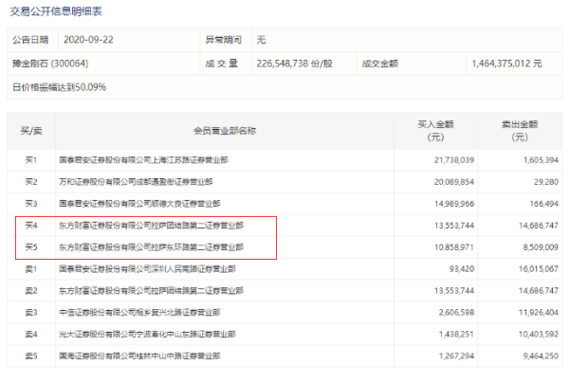Click sell amount 11,926,404
The width and height of the screenshot is (588, 383).
point(539,312)
